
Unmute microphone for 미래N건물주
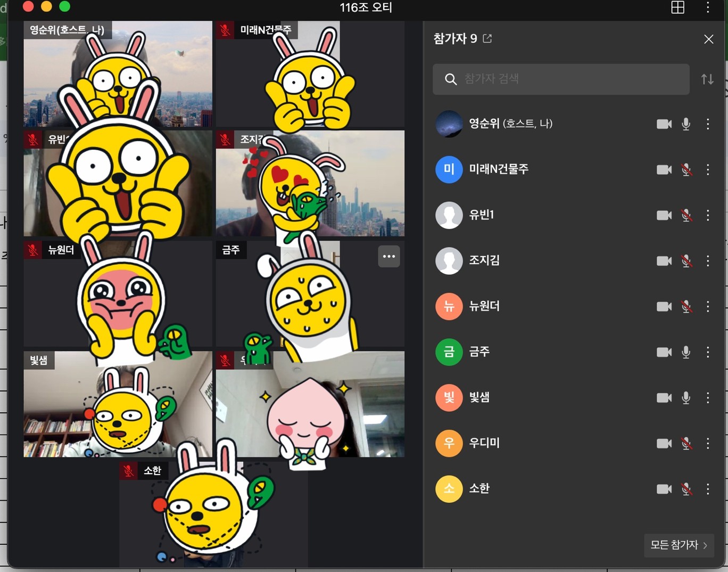[686, 170]
